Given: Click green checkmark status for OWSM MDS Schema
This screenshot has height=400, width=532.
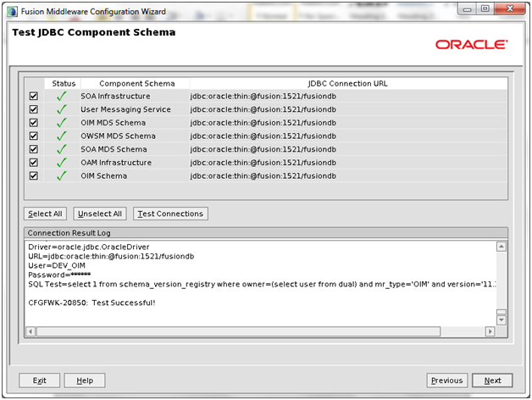Looking at the screenshot, I should (x=61, y=136).
